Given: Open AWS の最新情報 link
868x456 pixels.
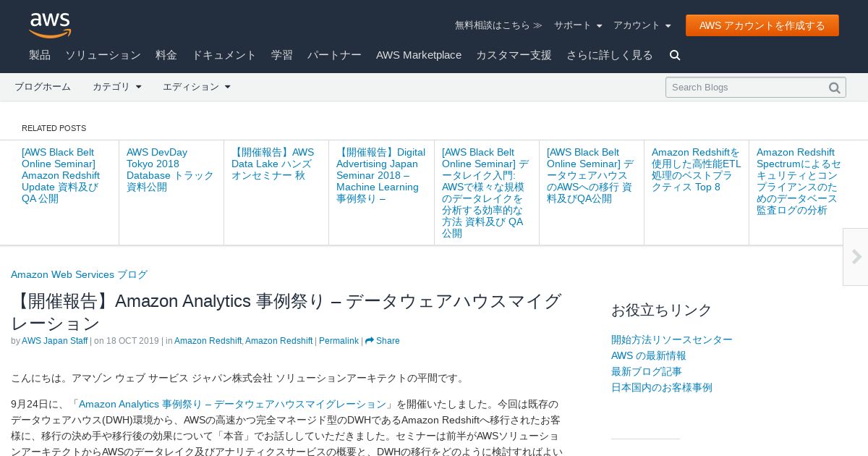Looking at the screenshot, I should 649,355.
